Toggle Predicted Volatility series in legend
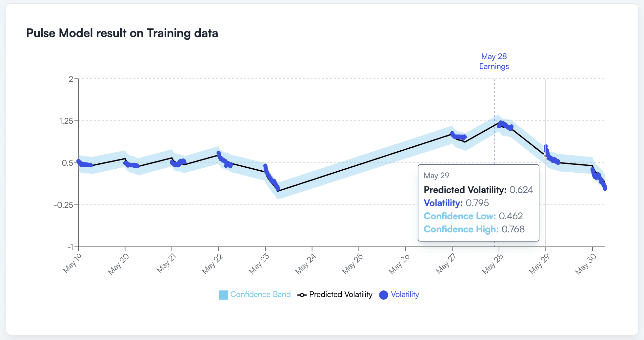Image resolution: width=644 pixels, height=340 pixels. [x=341, y=294]
